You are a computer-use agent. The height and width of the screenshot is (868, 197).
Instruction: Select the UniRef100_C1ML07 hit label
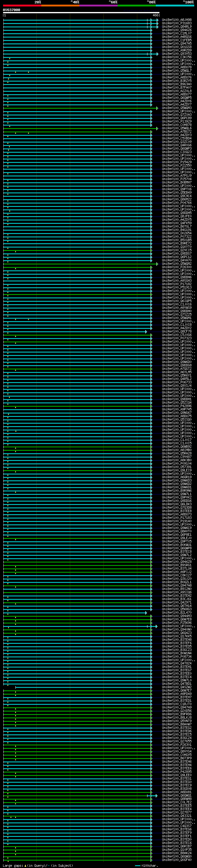pos(176,33)
